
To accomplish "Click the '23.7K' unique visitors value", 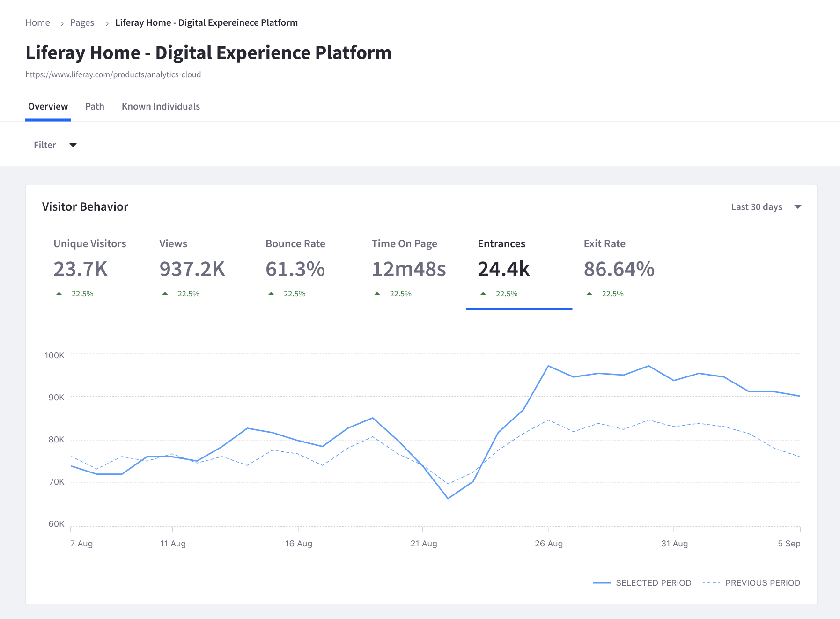I will pos(81,269).
